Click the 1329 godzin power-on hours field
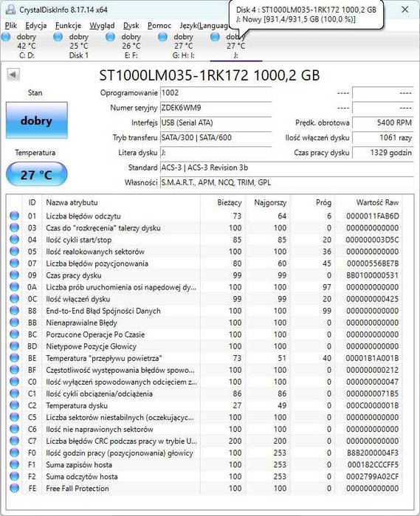 pos(382,153)
